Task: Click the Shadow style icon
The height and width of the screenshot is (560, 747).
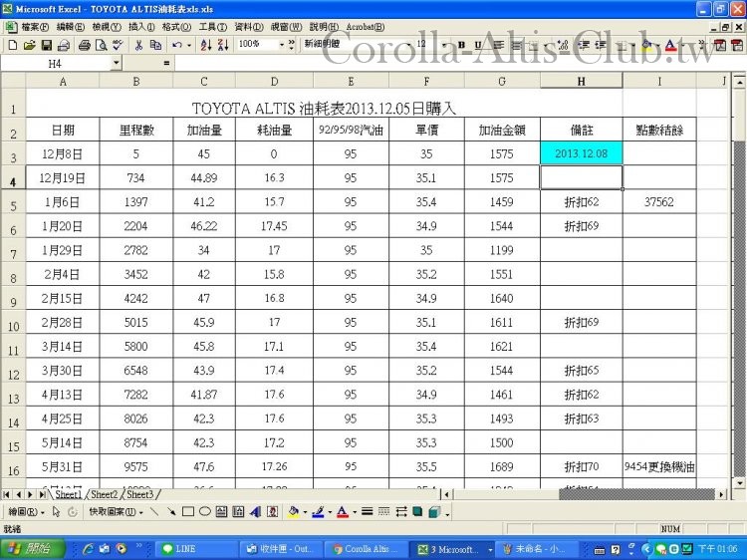Action: pos(417,512)
